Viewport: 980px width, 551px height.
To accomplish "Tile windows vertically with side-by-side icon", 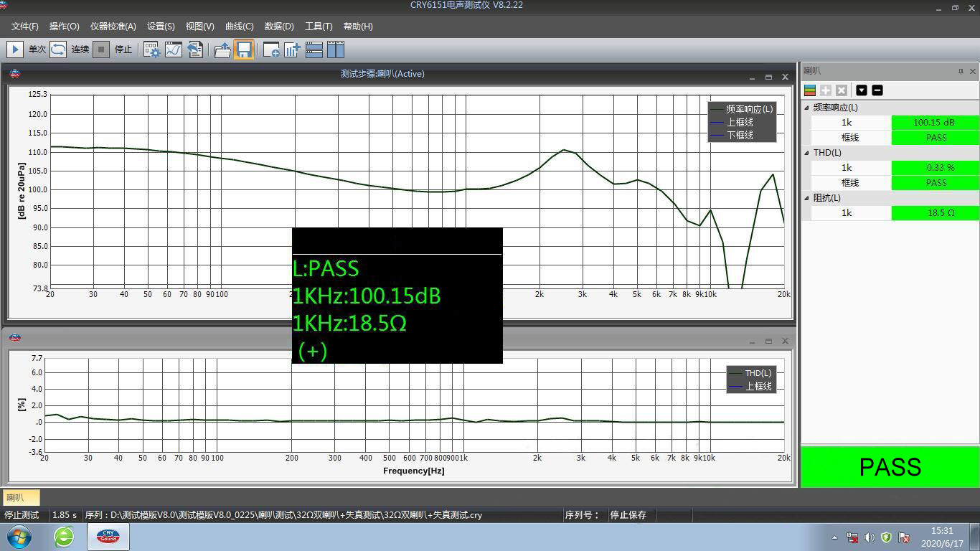I will coord(336,50).
